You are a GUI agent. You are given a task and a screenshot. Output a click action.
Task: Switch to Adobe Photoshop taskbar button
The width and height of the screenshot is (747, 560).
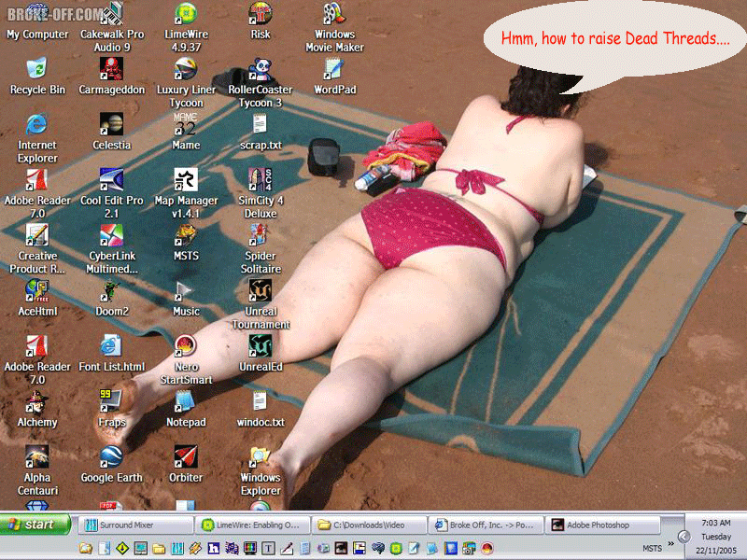(x=602, y=525)
